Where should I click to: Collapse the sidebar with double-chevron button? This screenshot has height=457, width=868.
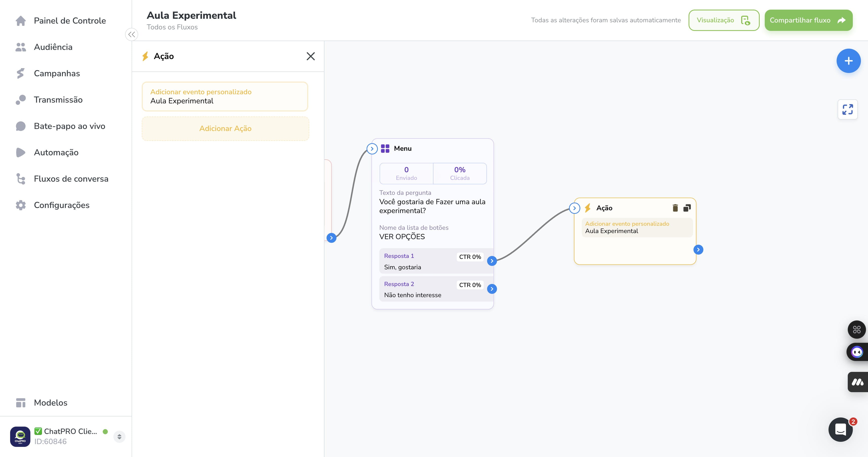click(131, 34)
